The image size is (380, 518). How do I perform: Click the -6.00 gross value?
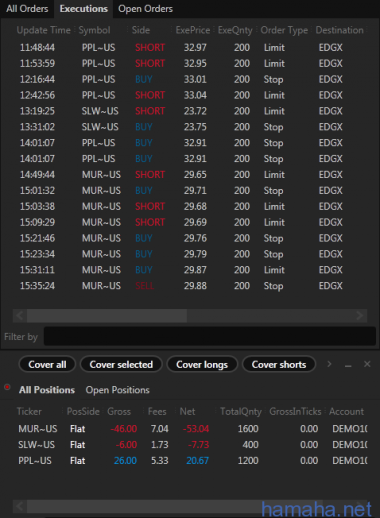click(126, 445)
